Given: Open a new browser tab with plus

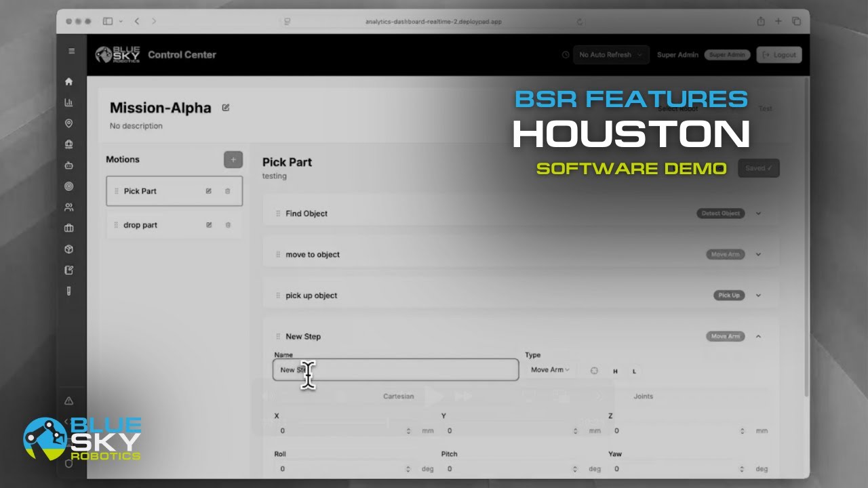Looking at the screenshot, I should click(x=778, y=22).
